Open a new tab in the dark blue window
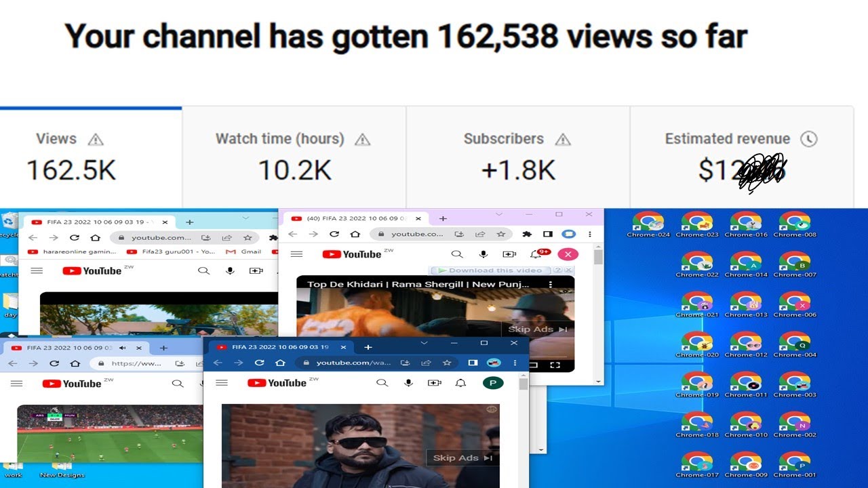The height and width of the screenshot is (488, 868). 368,347
